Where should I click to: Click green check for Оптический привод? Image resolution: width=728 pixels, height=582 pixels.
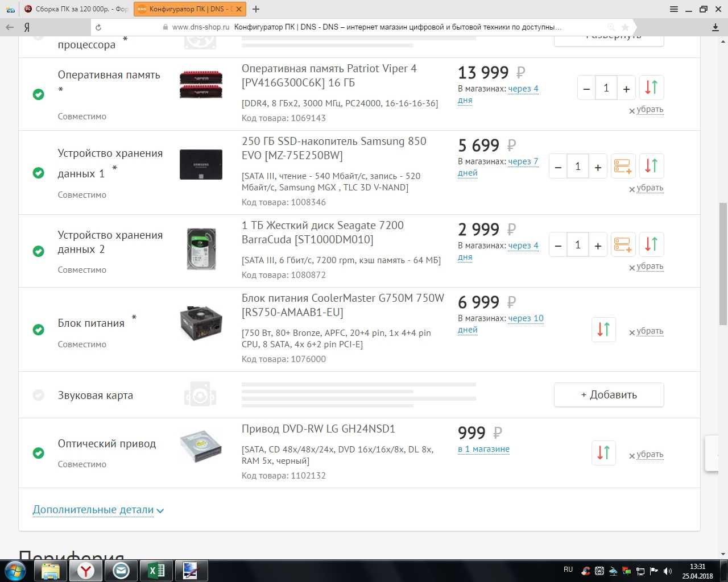tap(39, 453)
